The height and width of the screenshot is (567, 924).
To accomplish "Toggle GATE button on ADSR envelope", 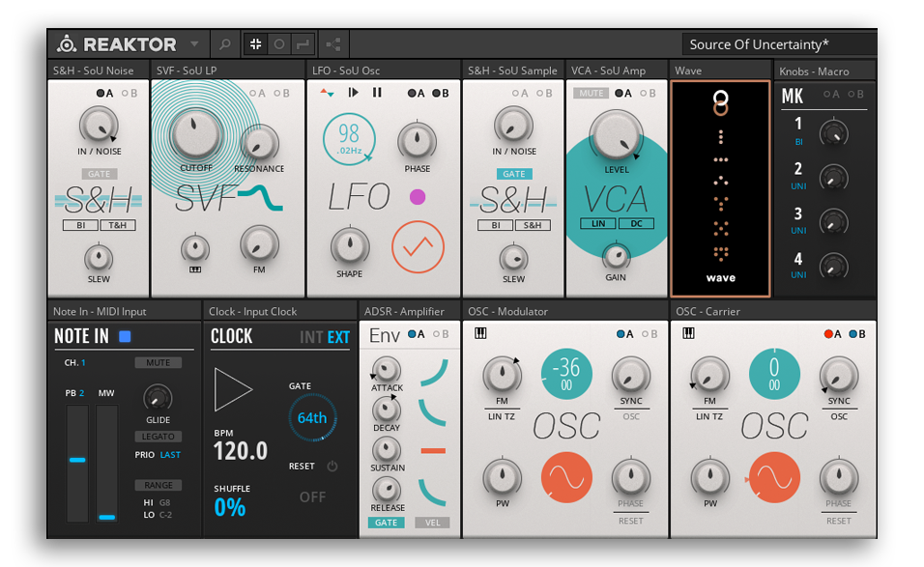I will coord(386,523).
